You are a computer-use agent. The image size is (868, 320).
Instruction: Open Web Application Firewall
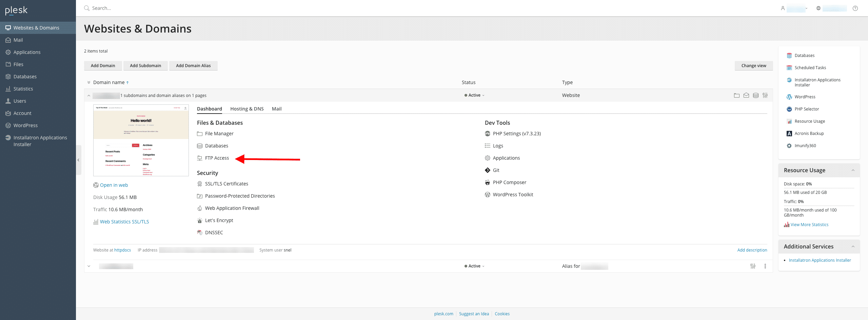228,208
